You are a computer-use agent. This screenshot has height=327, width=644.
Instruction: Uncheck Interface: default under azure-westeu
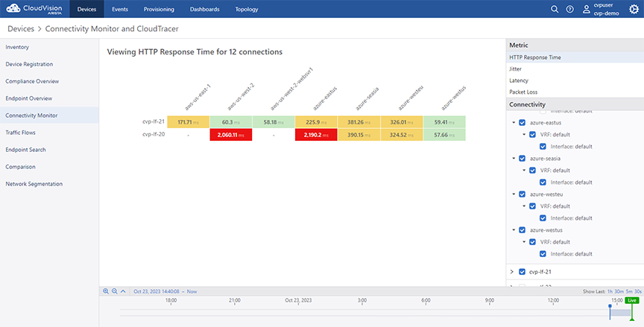(543, 218)
